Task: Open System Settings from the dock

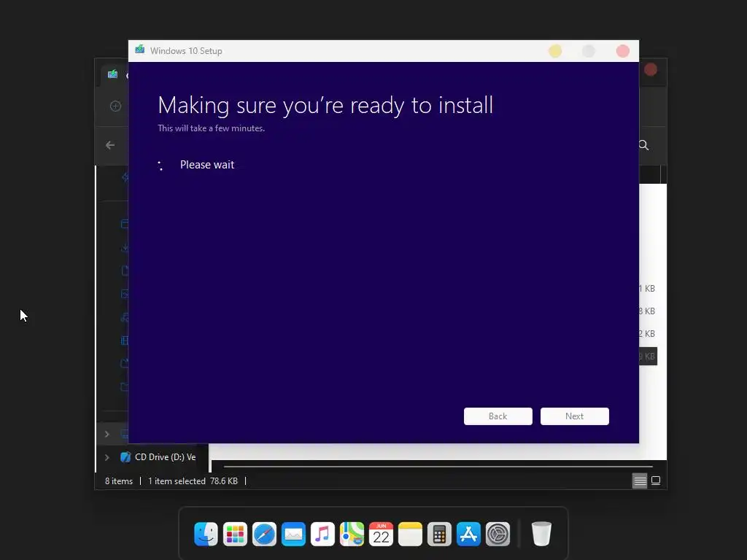Action: [498, 534]
